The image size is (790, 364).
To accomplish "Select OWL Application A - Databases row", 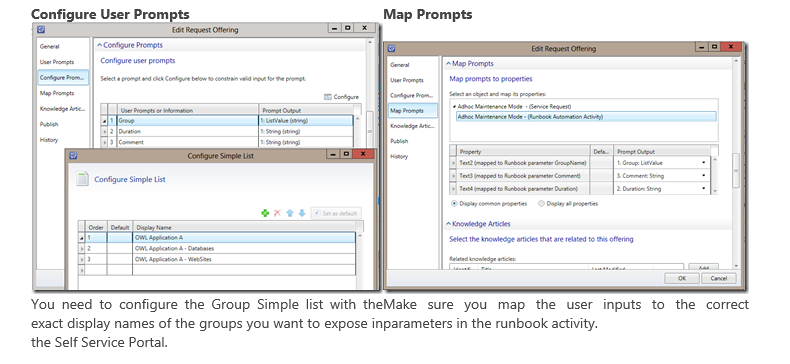I will tap(219, 249).
